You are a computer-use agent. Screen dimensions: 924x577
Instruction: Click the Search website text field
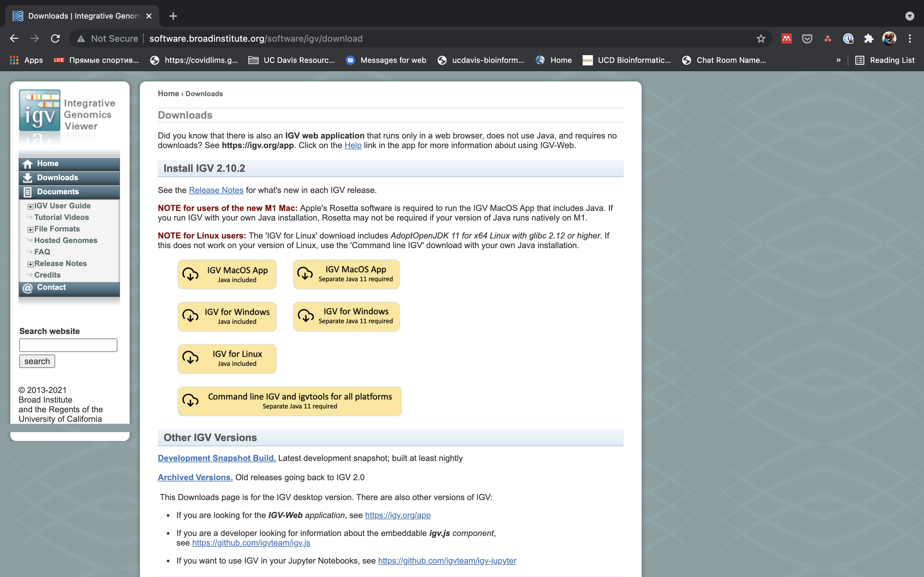[x=68, y=345]
